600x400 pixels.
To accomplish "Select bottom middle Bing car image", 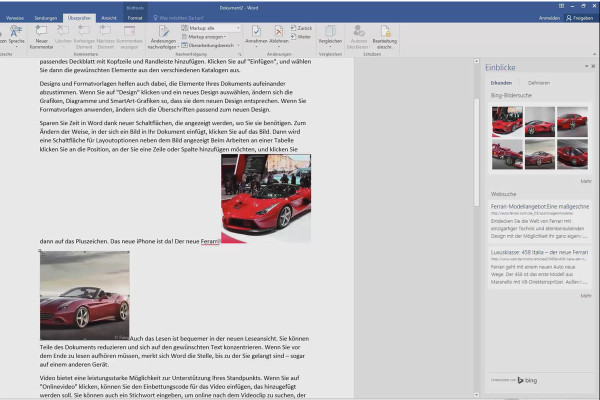I will point(540,154).
